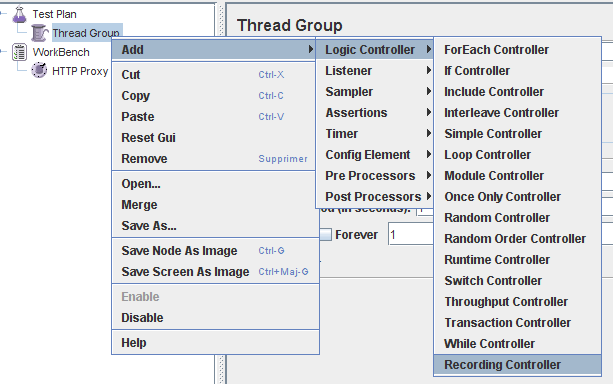Add a Module Controller

tap(517, 176)
